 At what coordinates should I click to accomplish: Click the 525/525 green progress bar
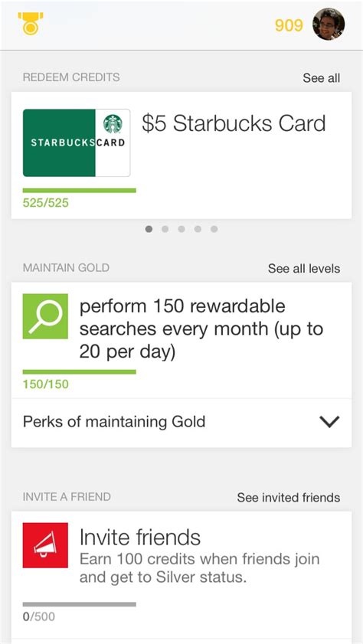79,191
